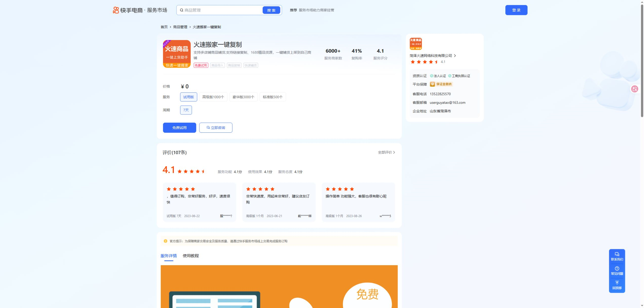Screen dimensions: 644x308
Task: Go to 首页 in breadcrumb
Action: click(164, 27)
